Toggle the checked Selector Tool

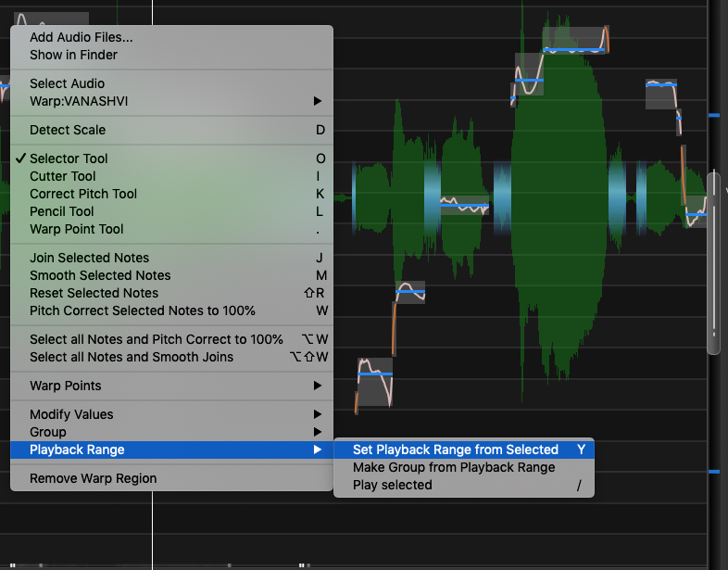(x=69, y=158)
